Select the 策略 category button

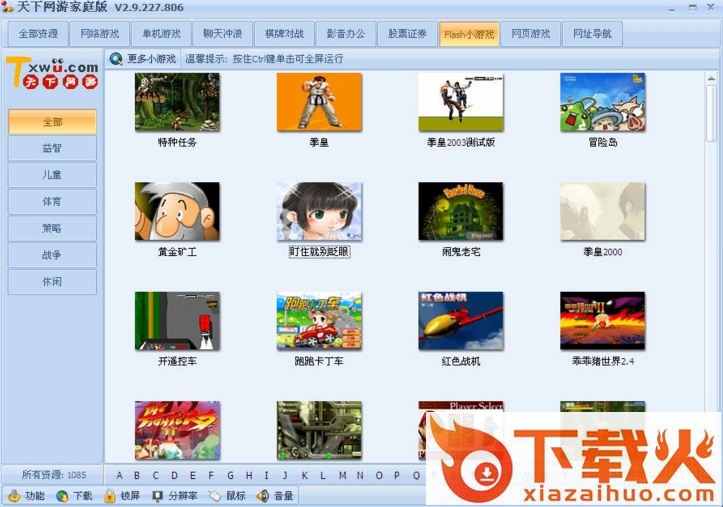pos(52,228)
